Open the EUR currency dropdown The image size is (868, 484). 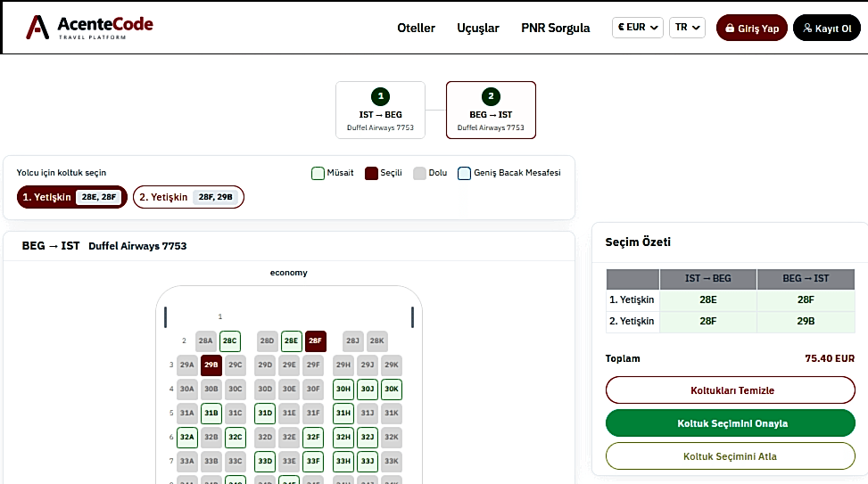(x=637, y=27)
